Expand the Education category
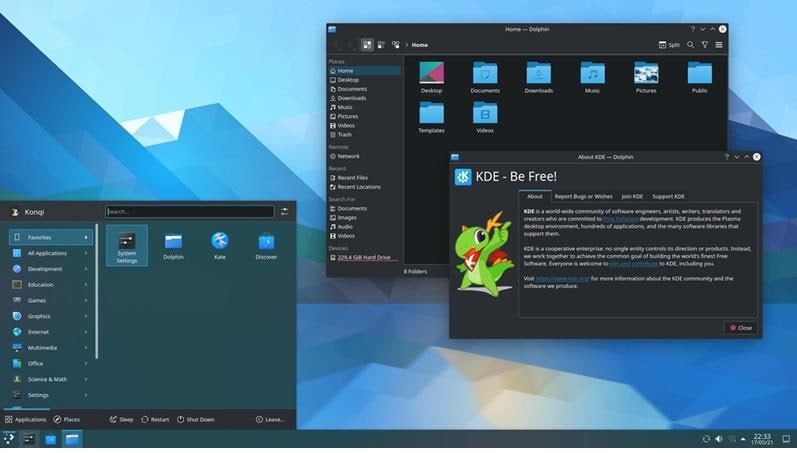The height and width of the screenshot is (453, 797). coord(50,284)
